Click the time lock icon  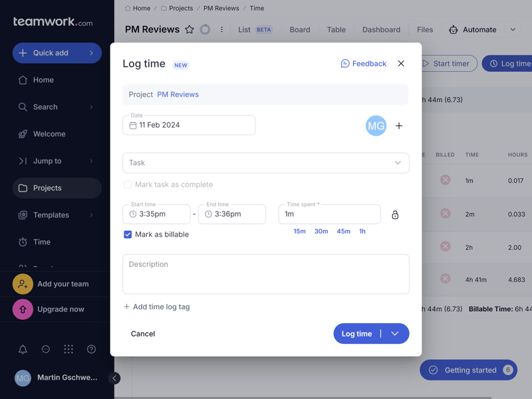pyautogui.click(x=395, y=215)
